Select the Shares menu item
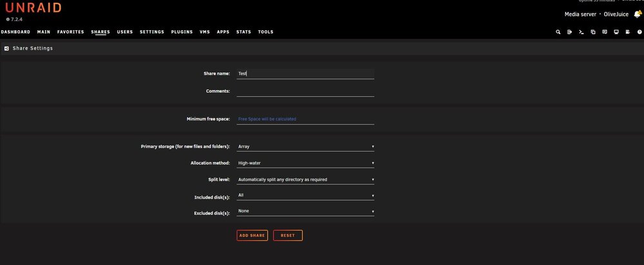Screen dimensions: 644x265 (100, 32)
